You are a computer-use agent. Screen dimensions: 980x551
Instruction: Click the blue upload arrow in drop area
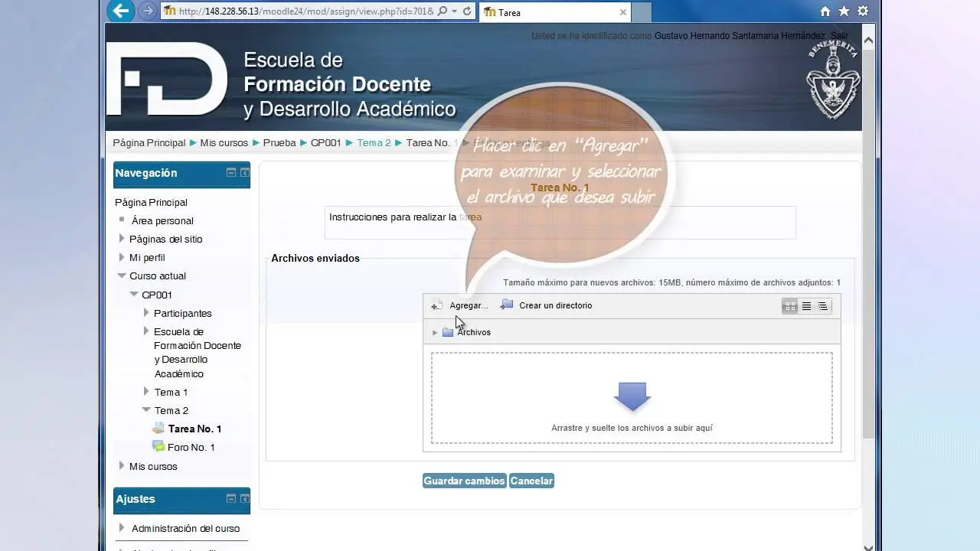pos(632,396)
